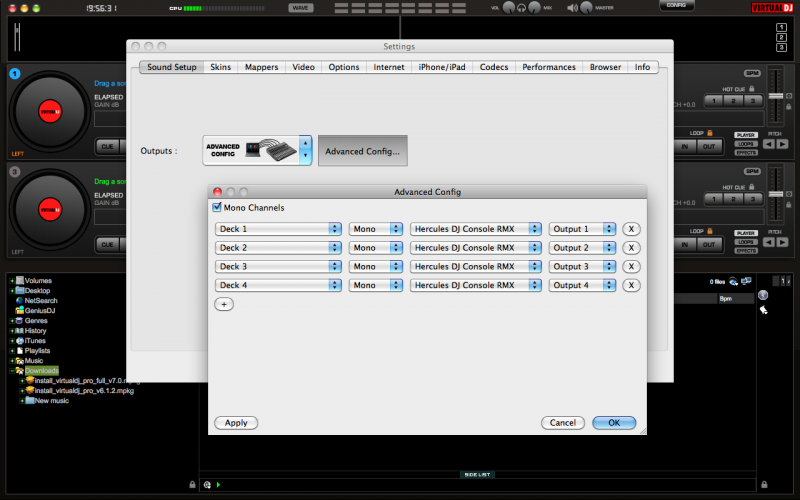This screenshot has width=800, height=500.
Task: Switch to deck layout number 3
Action: pos(781,47)
